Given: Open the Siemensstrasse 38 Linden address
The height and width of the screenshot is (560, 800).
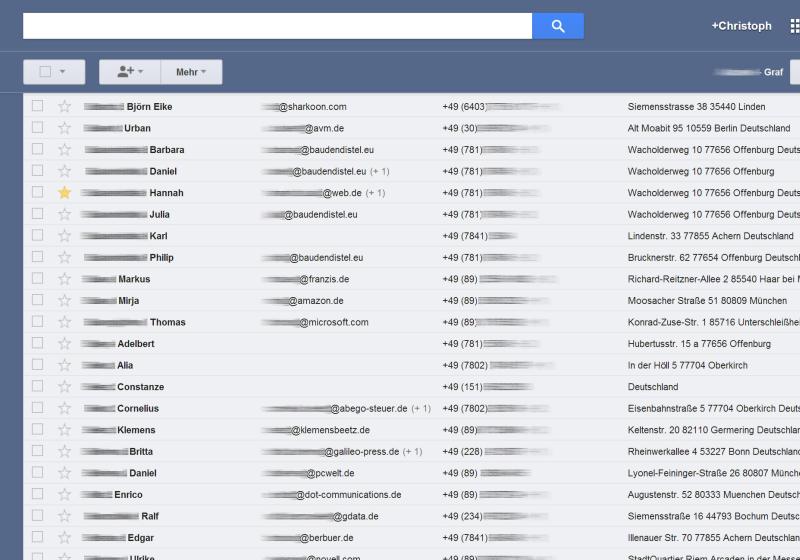Looking at the screenshot, I should (696, 107).
